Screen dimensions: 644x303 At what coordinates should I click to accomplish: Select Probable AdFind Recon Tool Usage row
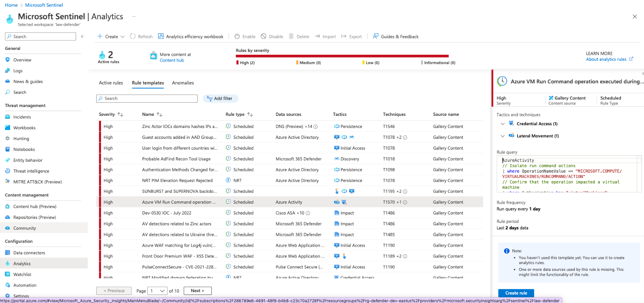coord(291,159)
